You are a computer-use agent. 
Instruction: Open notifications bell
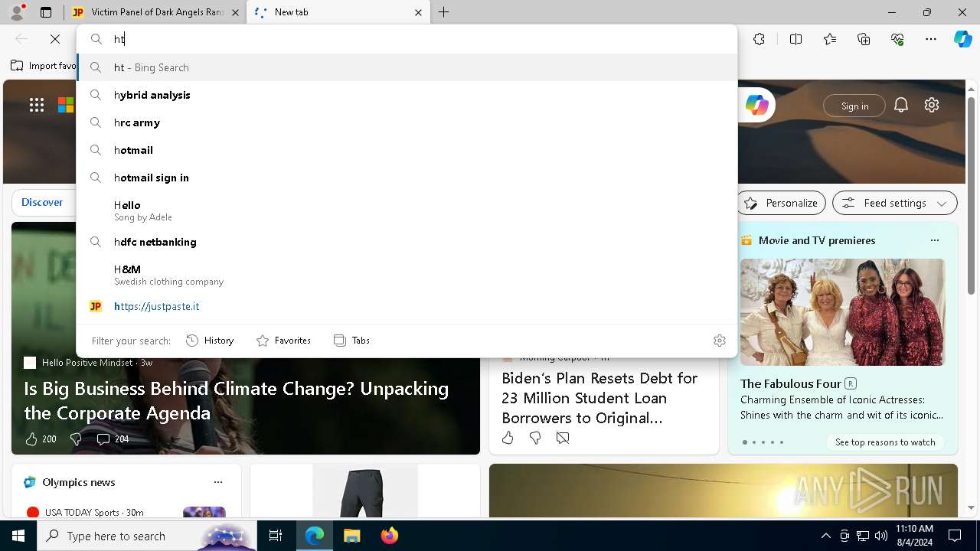(x=901, y=105)
